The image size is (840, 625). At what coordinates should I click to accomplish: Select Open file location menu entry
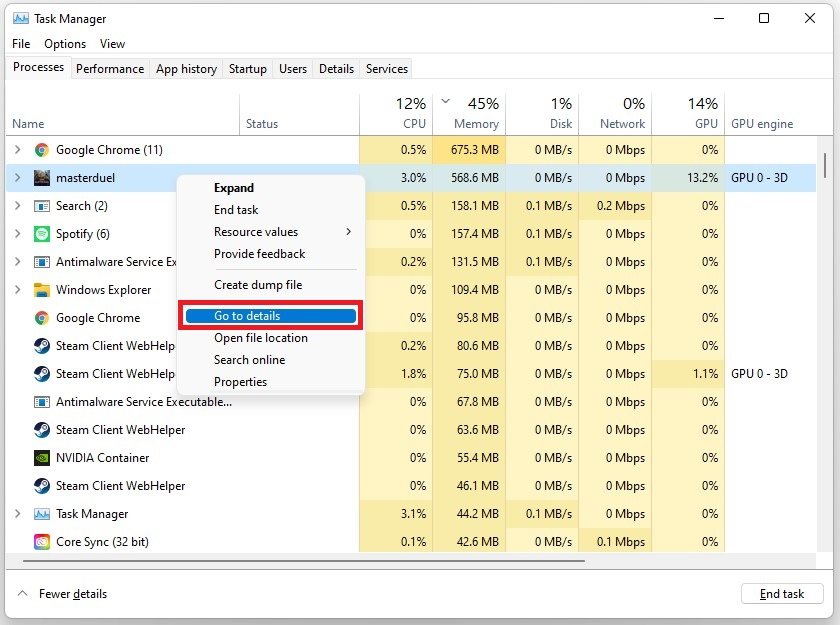[x=260, y=338]
